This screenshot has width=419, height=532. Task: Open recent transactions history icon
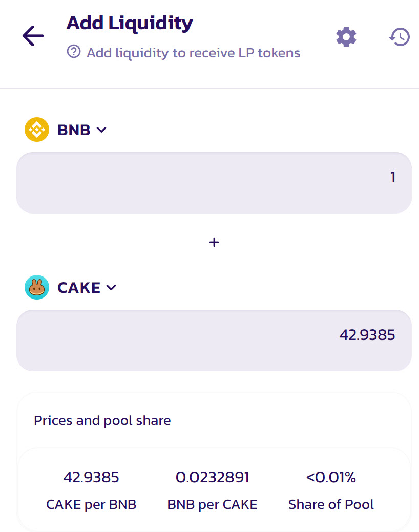[x=400, y=37]
